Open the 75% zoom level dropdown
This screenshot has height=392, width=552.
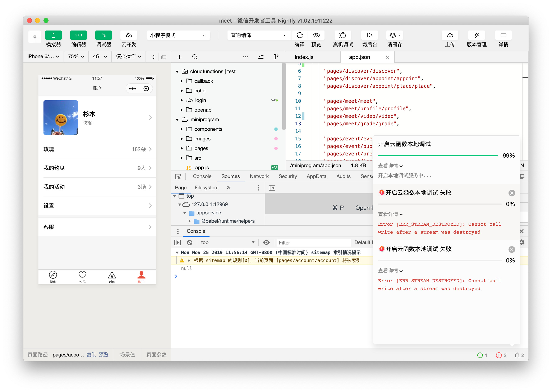tap(76, 56)
